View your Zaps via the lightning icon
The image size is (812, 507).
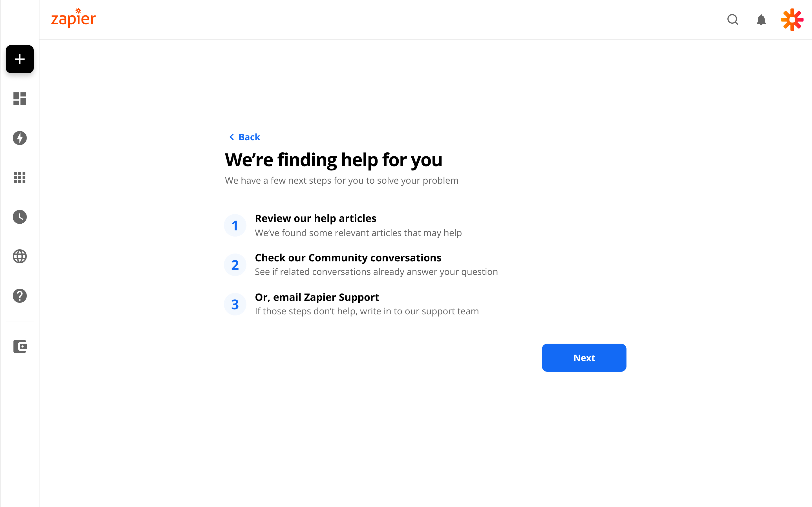point(19,138)
